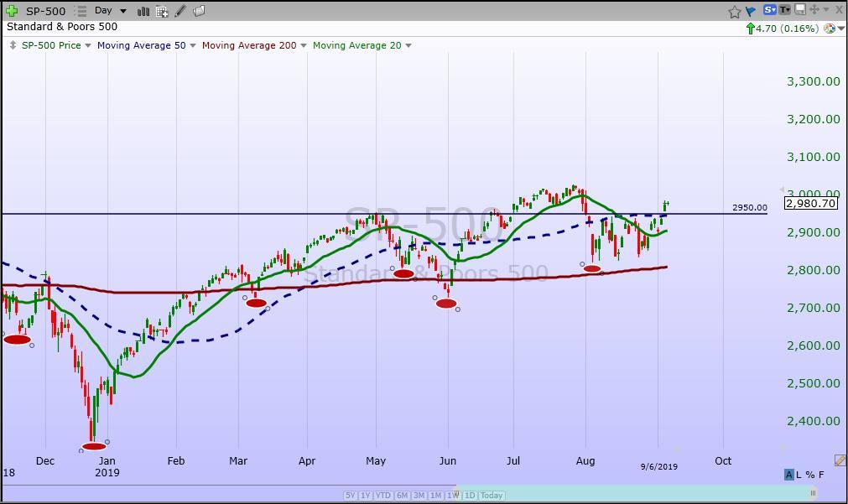Click the four-arrow move window icon
848x504 pixels.
point(814,10)
